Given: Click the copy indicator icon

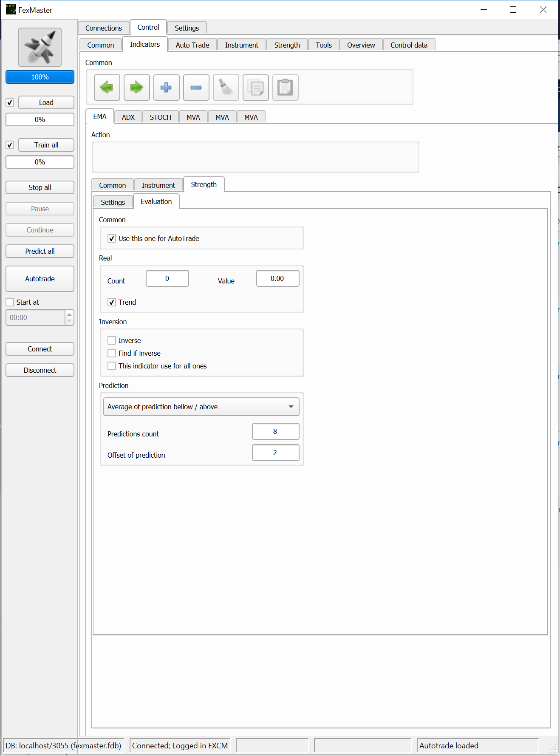Looking at the screenshot, I should [x=255, y=88].
